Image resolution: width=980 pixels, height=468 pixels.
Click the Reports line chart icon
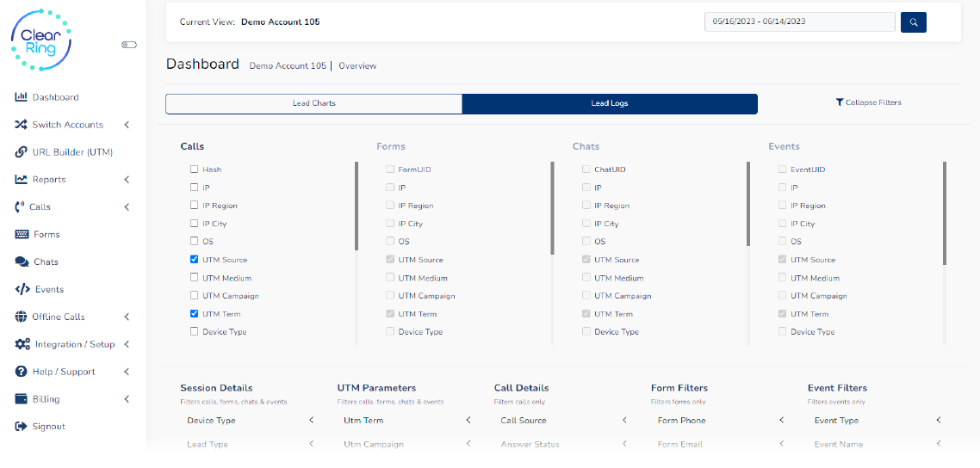pyautogui.click(x=22, y=180)
